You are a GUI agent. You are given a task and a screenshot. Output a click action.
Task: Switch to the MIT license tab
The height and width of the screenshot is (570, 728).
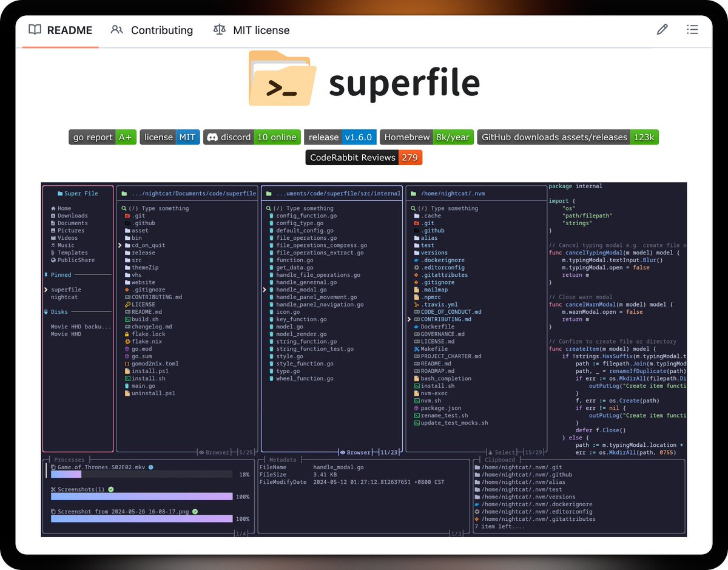coord(251,30)
